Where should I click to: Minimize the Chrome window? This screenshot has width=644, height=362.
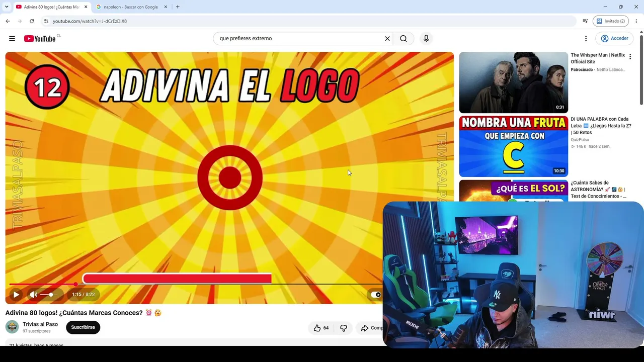point(604,7)
